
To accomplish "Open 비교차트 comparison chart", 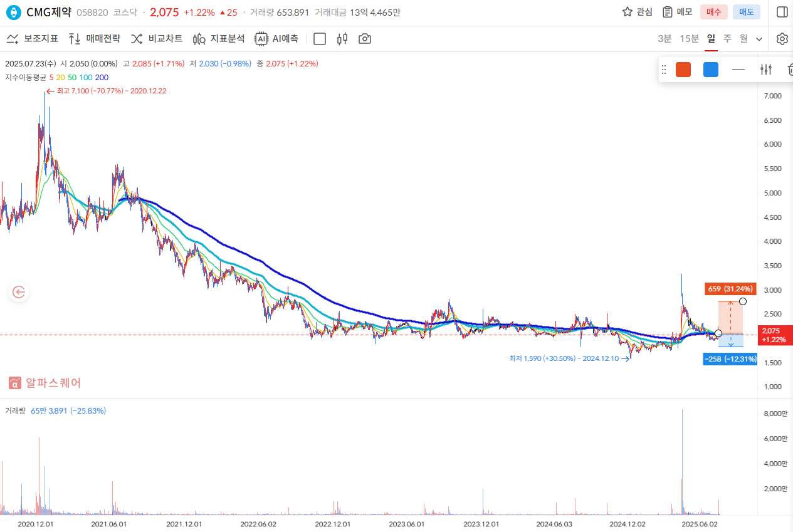I will [x=157, y=39].
